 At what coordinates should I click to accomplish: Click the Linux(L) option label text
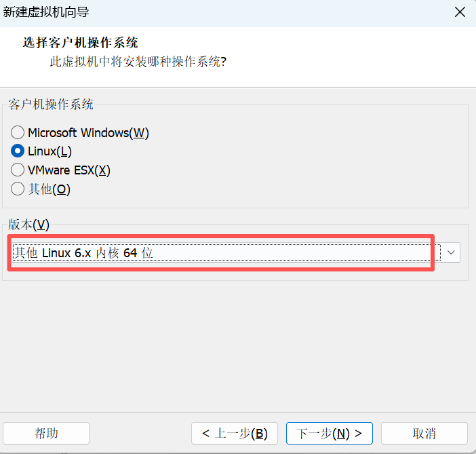click(x=49, y=151)
